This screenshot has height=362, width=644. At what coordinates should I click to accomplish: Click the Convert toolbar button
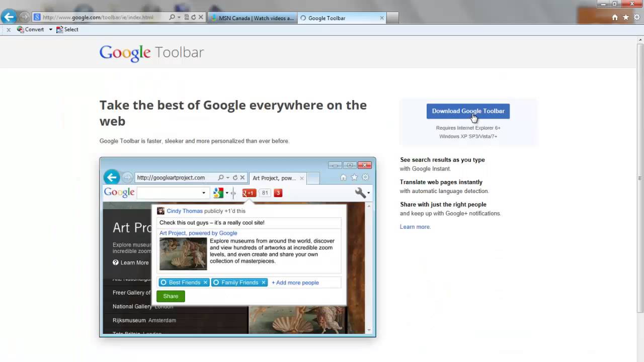(x=31, y=30)
